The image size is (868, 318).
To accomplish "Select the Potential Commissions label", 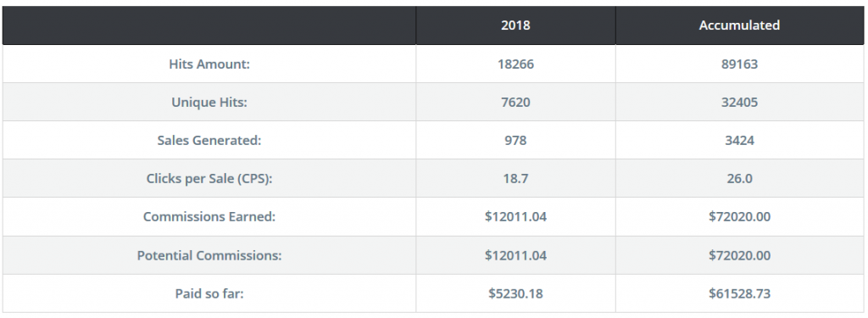I will [209, 256].
